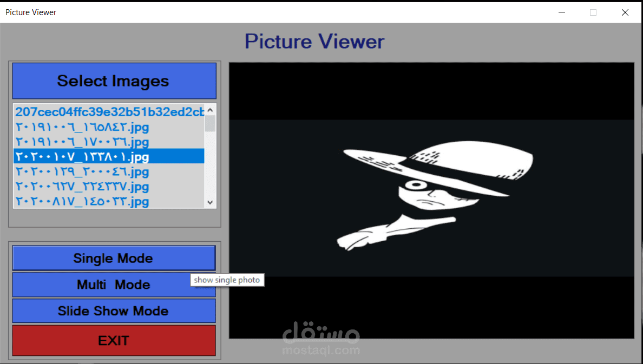Click the file list scrollbar thumb
The height and width of the screenshot is (364, 643).
click(x=210, y=124)
